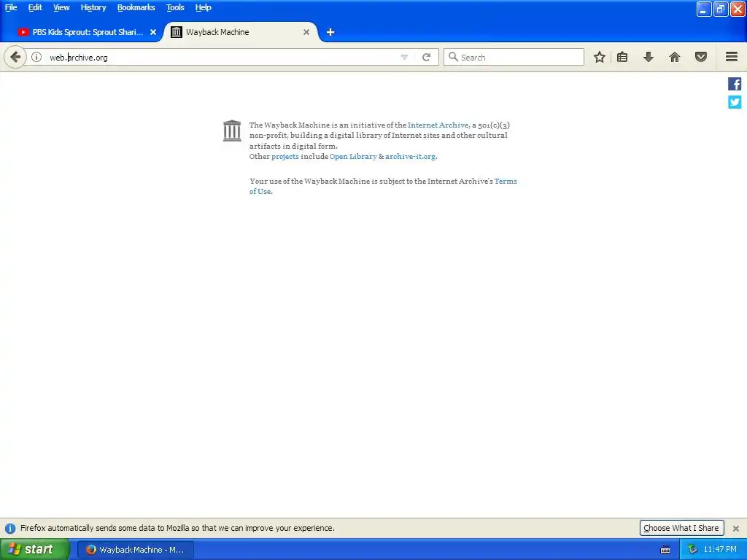Open the Tools menu

click(x=175, y=7)
